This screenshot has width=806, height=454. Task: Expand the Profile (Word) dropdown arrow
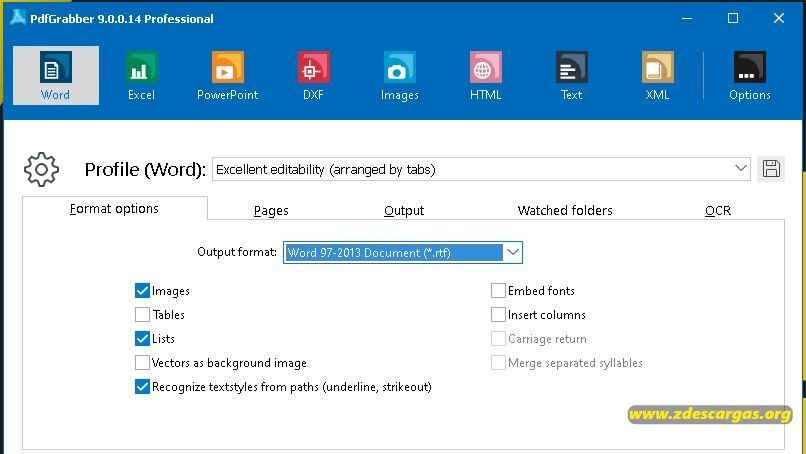[x=740, y=169]
